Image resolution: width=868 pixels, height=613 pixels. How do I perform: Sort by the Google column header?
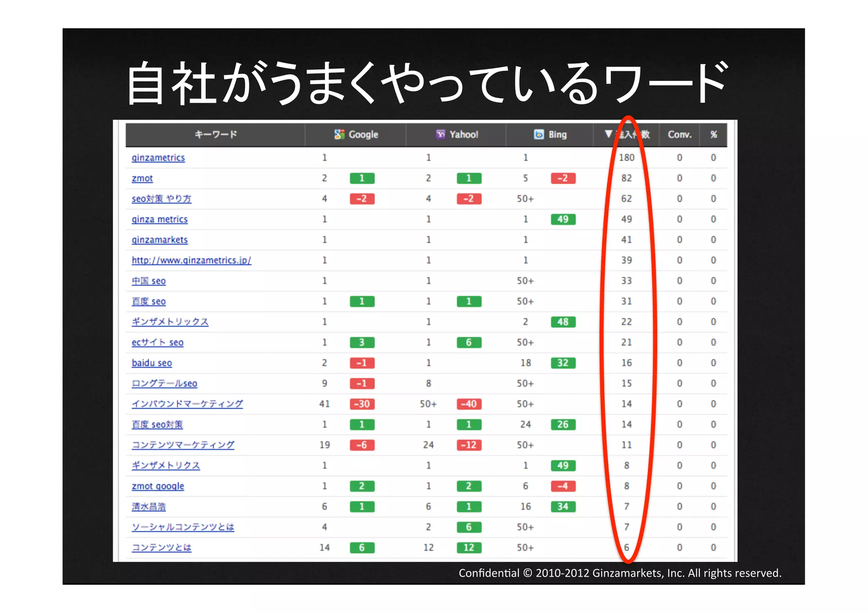tap(356, 135)
